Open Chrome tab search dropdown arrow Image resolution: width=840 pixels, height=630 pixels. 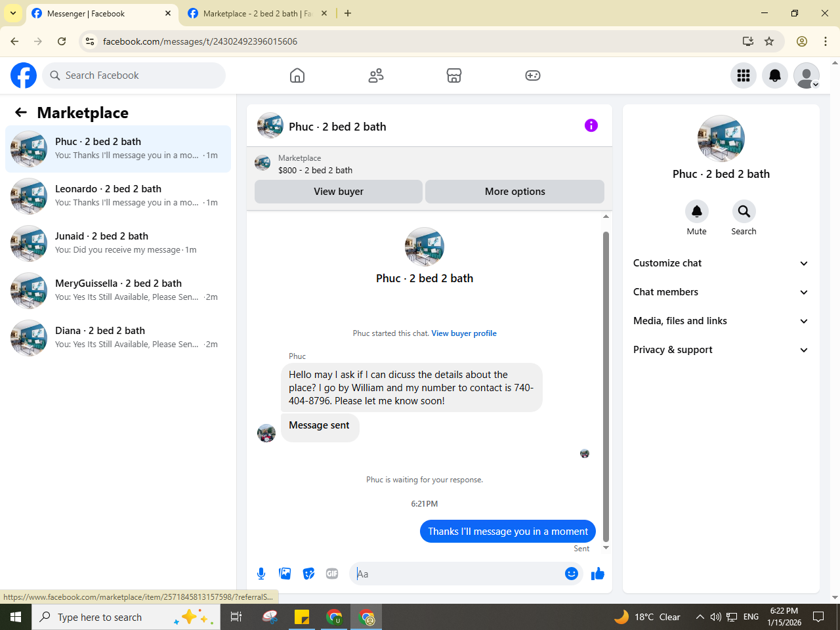[x=13, y=13]
